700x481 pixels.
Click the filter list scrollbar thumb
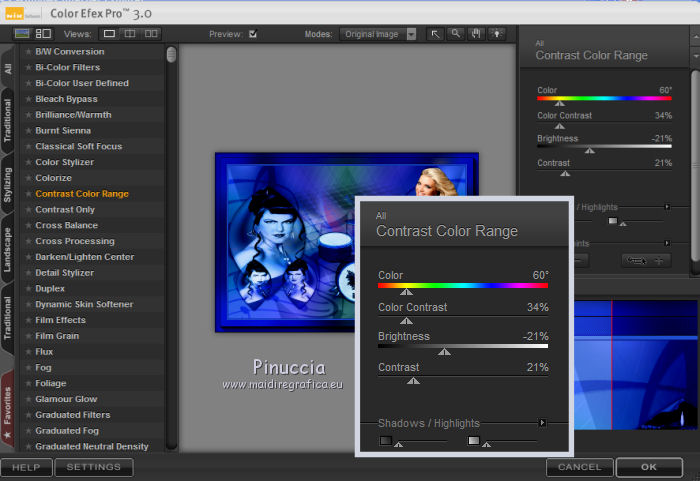tap(171, 54)
